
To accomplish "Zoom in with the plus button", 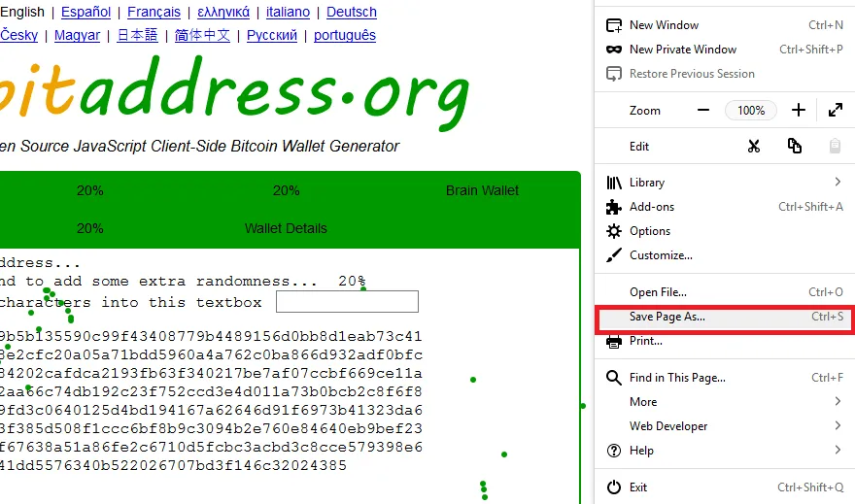I will tap(799, 110).
